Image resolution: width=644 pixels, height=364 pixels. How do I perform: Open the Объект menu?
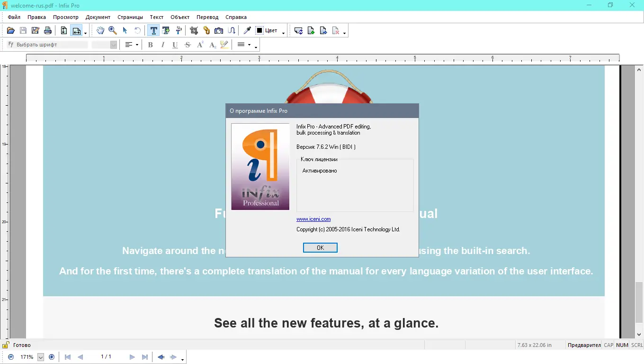180,17
